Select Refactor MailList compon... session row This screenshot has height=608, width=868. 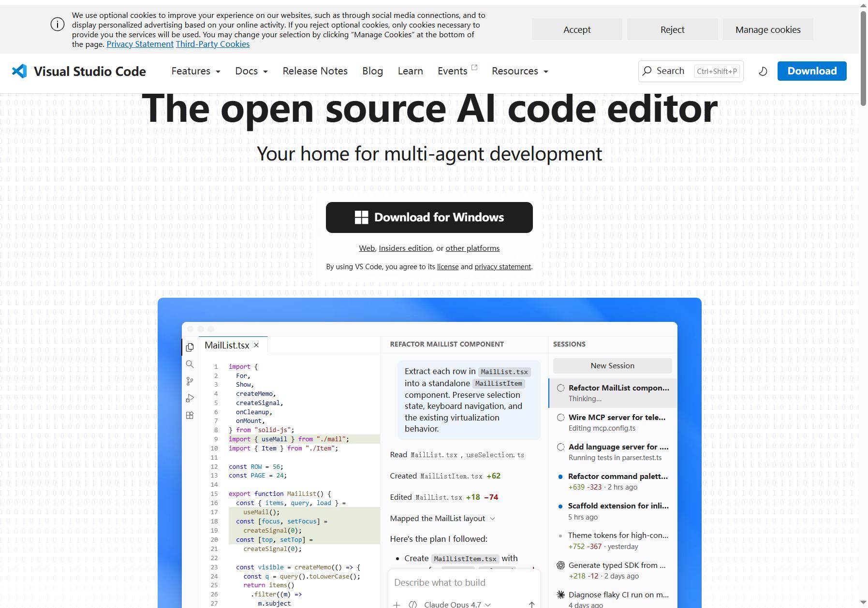coord(613,393)
